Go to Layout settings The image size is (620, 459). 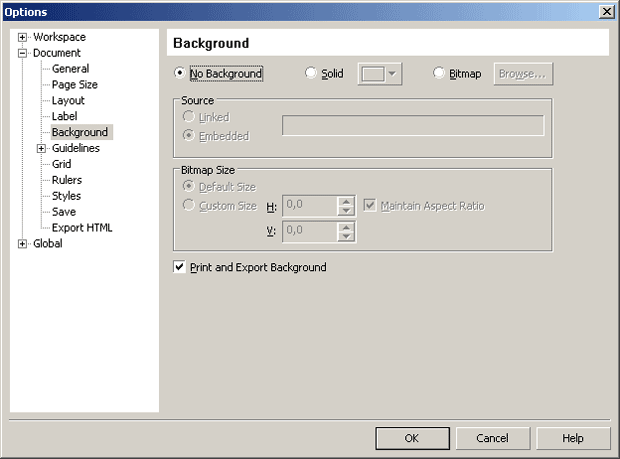[x=68, y=100]
